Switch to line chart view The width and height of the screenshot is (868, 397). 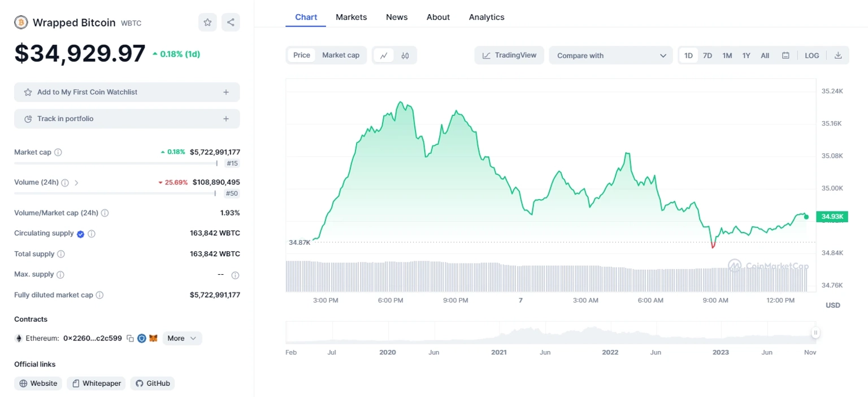coord(384,55)
